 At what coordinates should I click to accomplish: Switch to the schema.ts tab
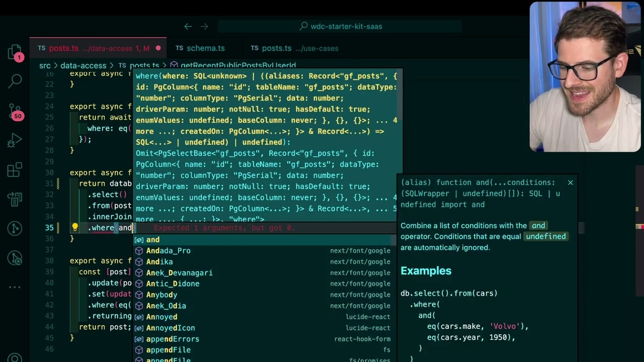coord(200,48)
